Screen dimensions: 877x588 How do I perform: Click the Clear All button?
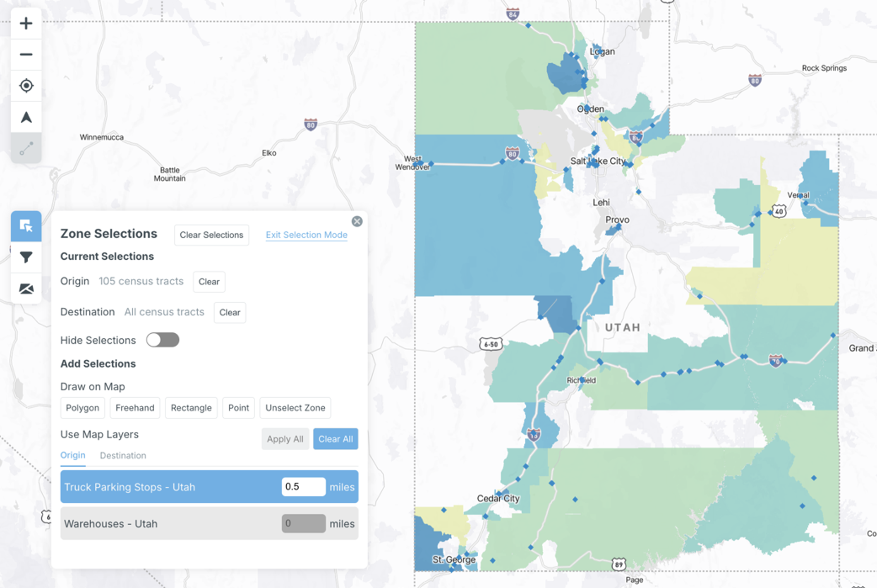point(335,439)
